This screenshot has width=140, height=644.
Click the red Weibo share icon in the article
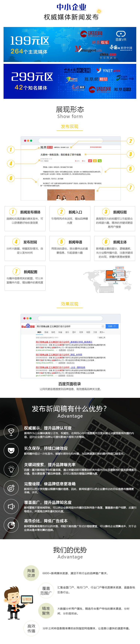pyautogui.click(x=90, y=161)
